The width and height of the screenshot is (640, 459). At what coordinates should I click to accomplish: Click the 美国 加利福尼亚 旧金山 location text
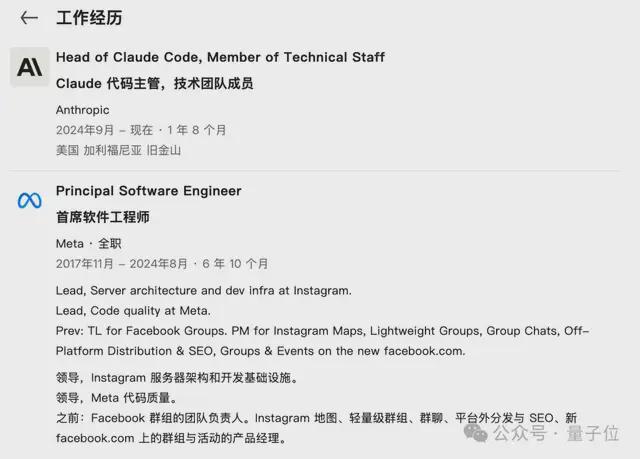pos(119,150)
